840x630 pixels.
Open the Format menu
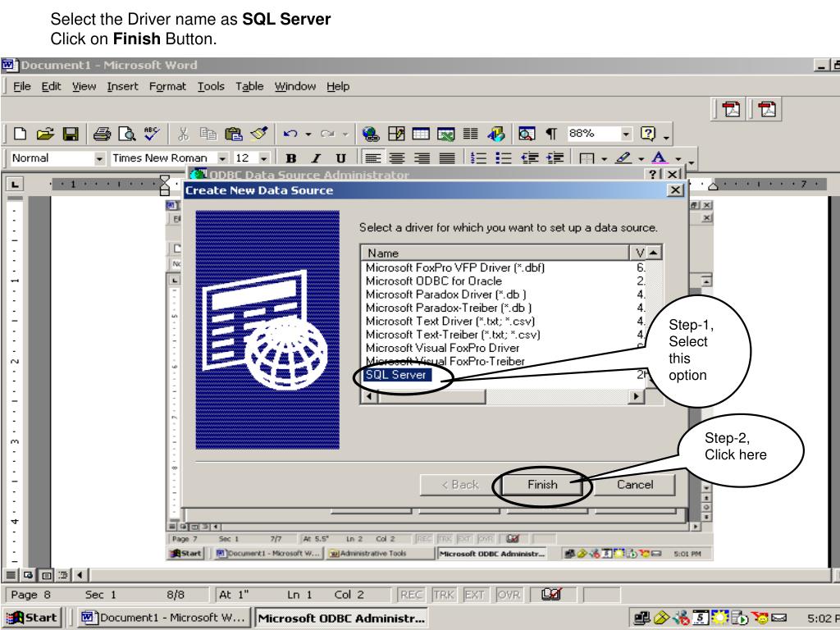pyautogui.click(x=167, y=86)
